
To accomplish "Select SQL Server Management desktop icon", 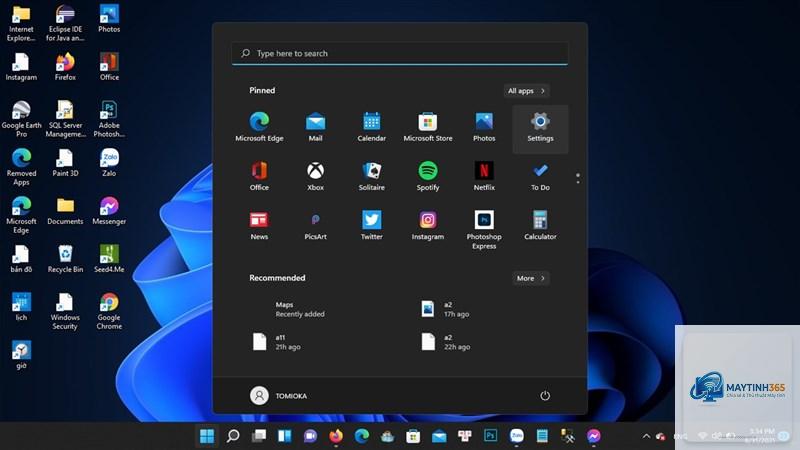I will [x=65, y=119].
